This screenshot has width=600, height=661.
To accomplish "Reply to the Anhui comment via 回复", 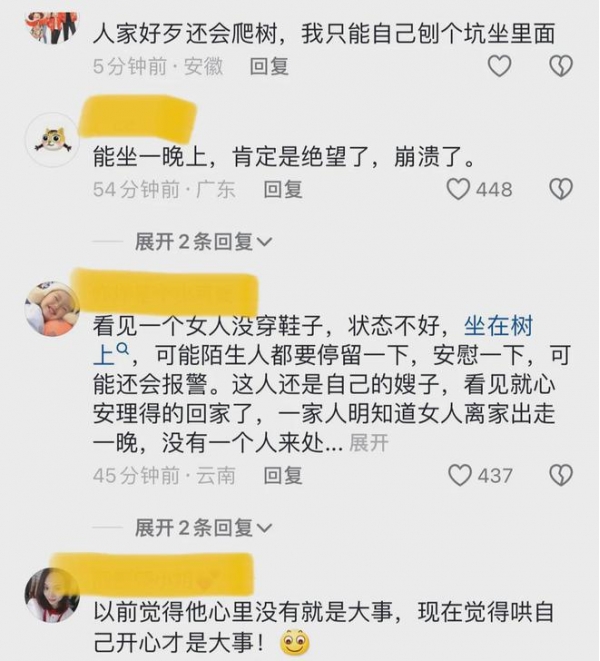I will (269, 67).
